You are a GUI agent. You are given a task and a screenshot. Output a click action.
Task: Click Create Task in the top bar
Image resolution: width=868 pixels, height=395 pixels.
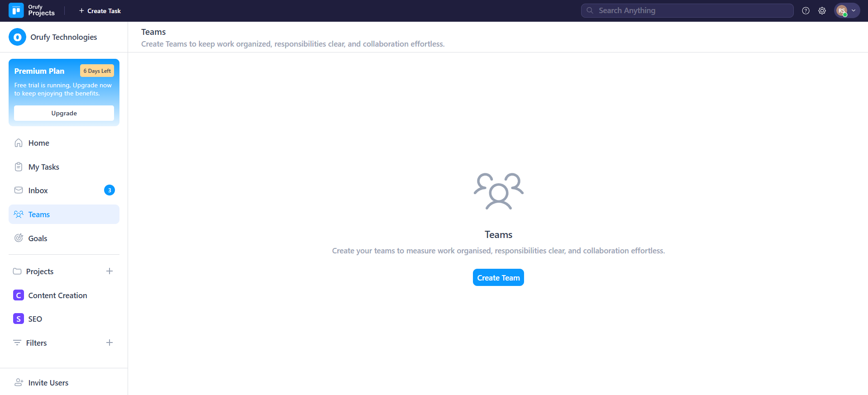(100, 11)
